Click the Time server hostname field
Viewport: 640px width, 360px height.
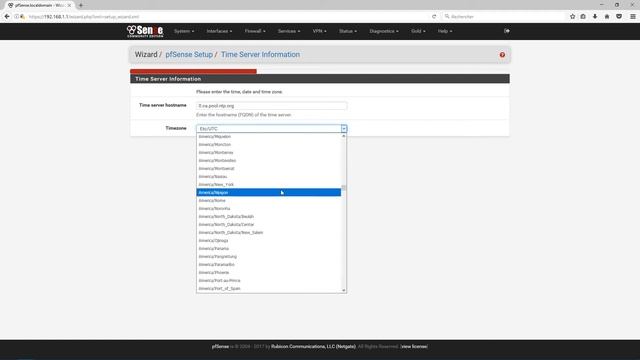pyautogui.click(x=271, y=106)
